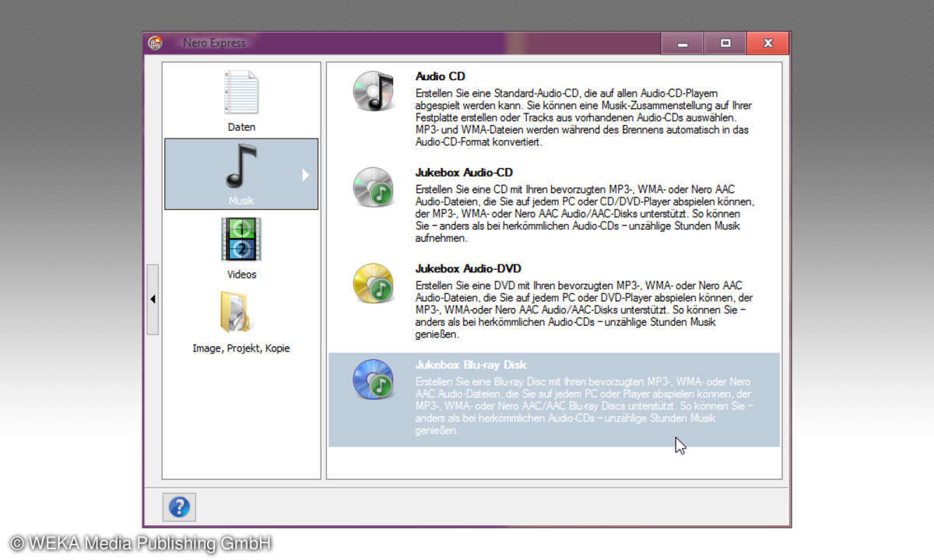Click the Audio CD description text
This screenshot has width=934, height=560.
click(585, 117)
